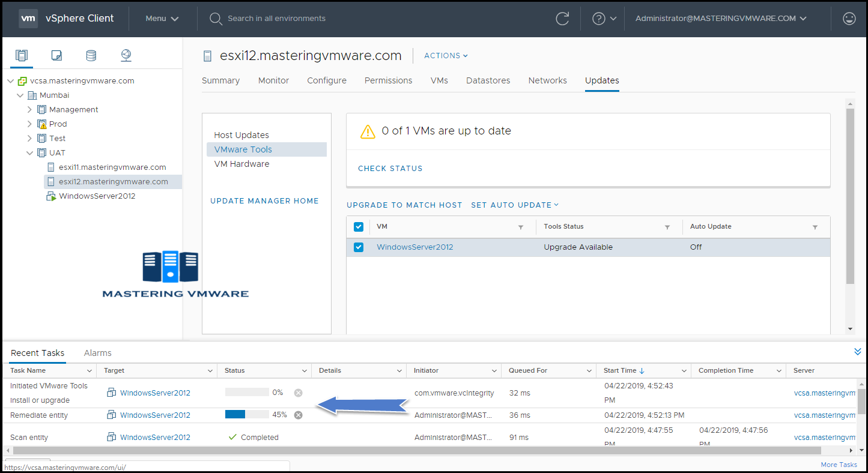Open the Configure tab
868x473 pixels.
(327, 80)
